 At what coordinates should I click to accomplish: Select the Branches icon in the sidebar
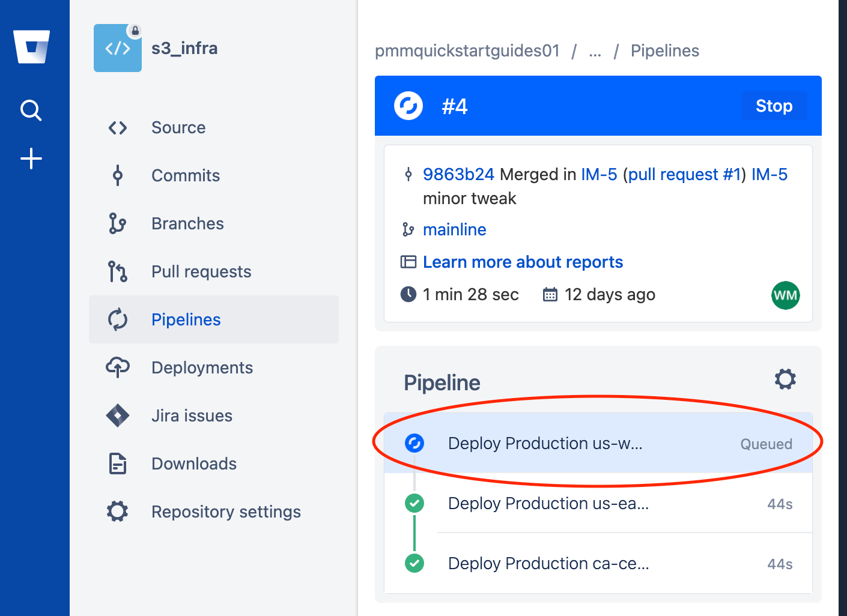tap(118, 223)
